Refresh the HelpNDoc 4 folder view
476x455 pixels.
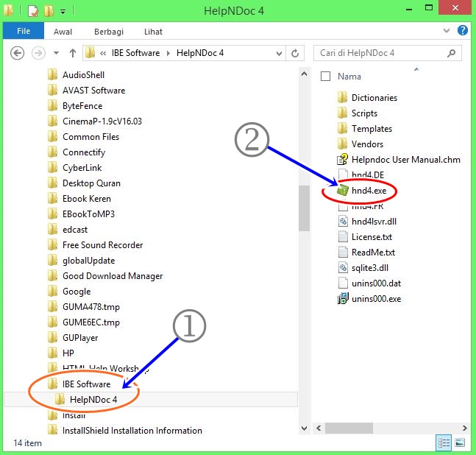[295, 53]
